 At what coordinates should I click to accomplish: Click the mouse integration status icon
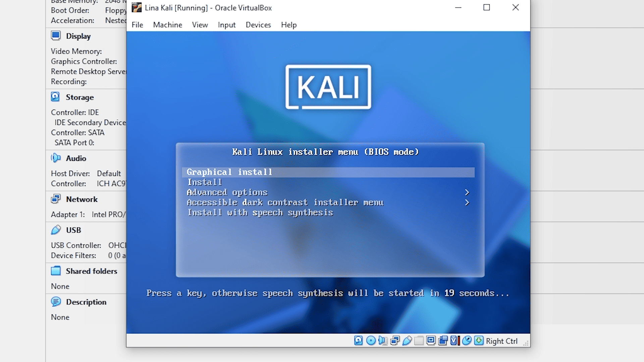467,341
